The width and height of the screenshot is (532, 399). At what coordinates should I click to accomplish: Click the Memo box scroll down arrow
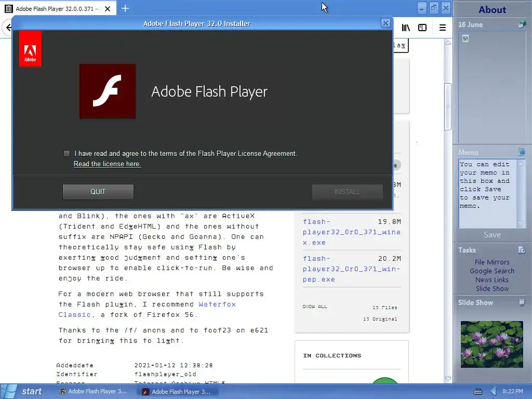[x=521, y=223]
